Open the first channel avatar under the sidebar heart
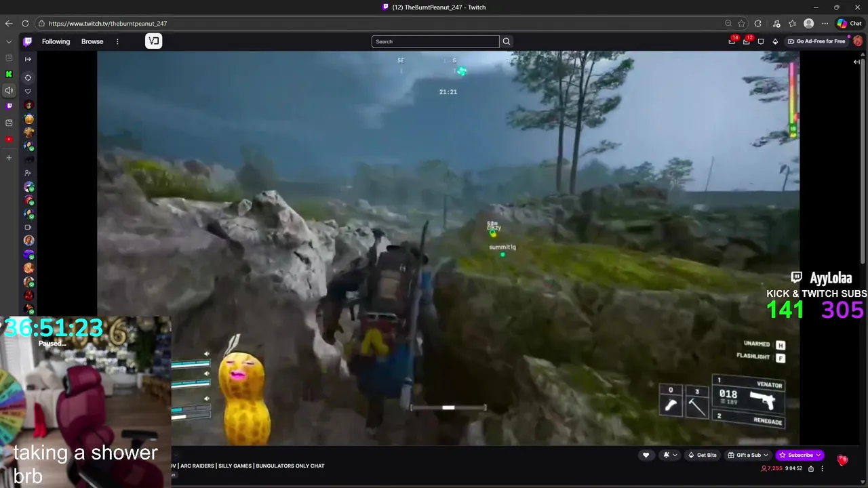Viewport: 868px width, 488px height. click(x=28, y=106)
